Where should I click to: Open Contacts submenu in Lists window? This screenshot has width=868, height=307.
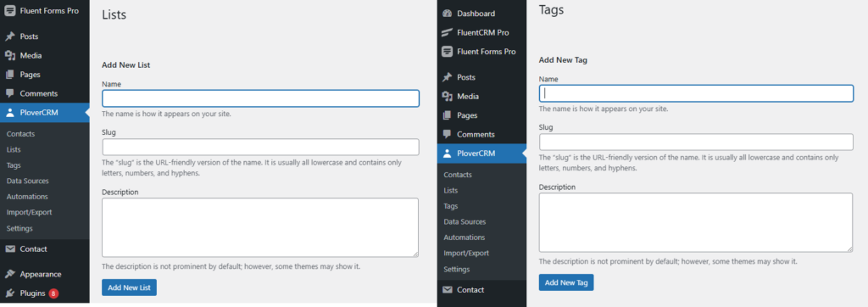(x=20, y=134)
